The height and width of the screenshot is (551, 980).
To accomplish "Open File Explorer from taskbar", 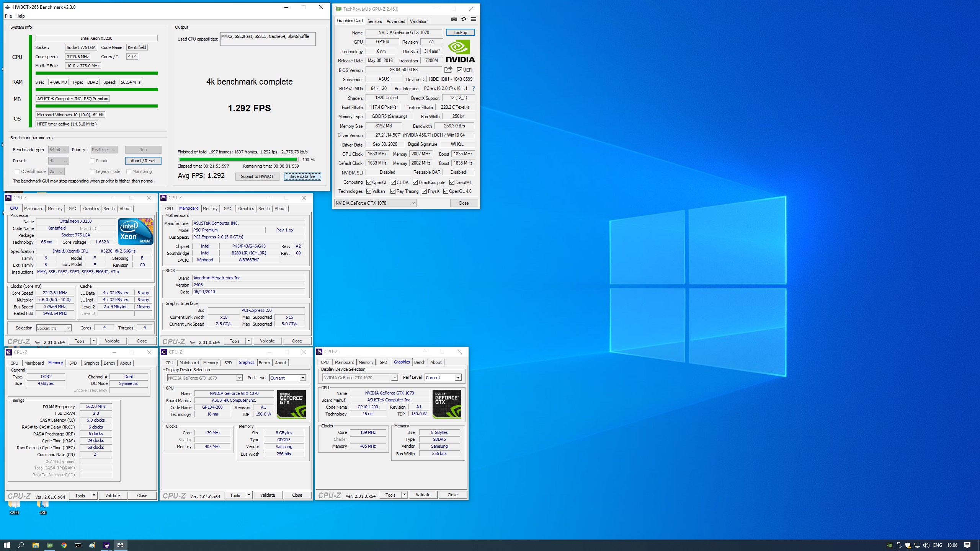I will point(35,545).
